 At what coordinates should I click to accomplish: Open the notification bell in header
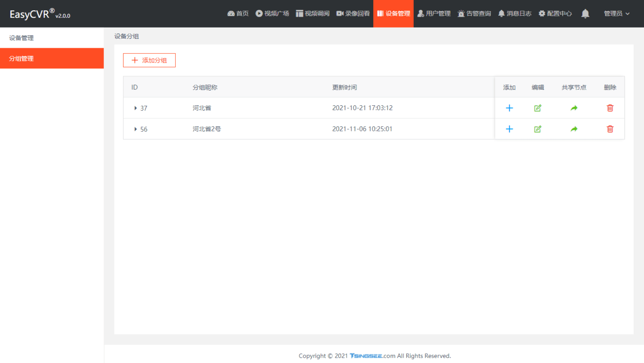coord(585,14)
